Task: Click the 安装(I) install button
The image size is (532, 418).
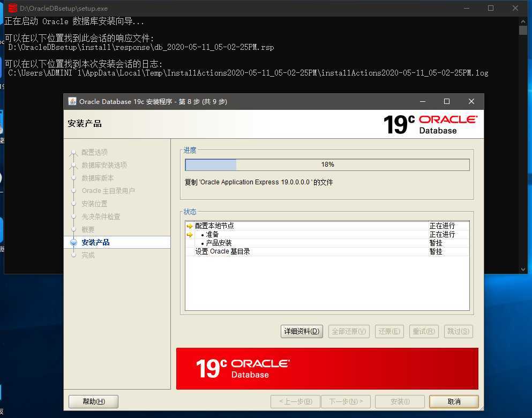Action: (x=400, y=401)
